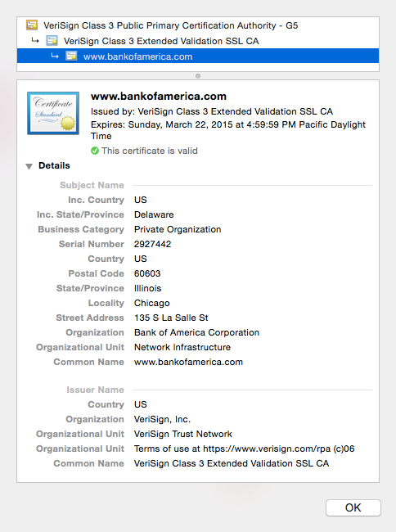Click the bold www.bankofamerica.com title

click(x=159, y=97)
